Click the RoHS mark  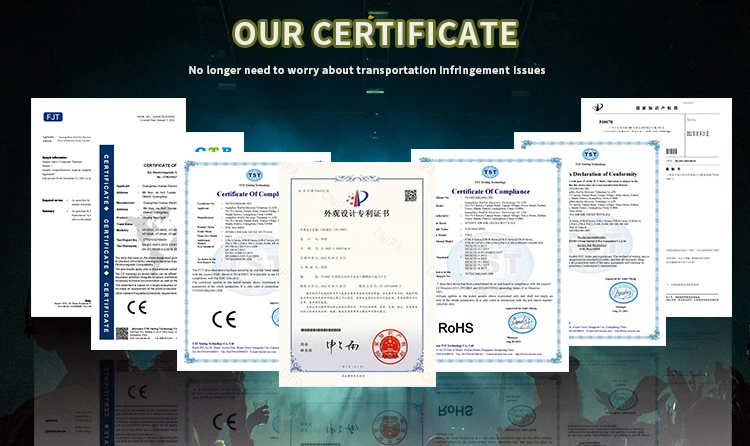tap(456, 328)
